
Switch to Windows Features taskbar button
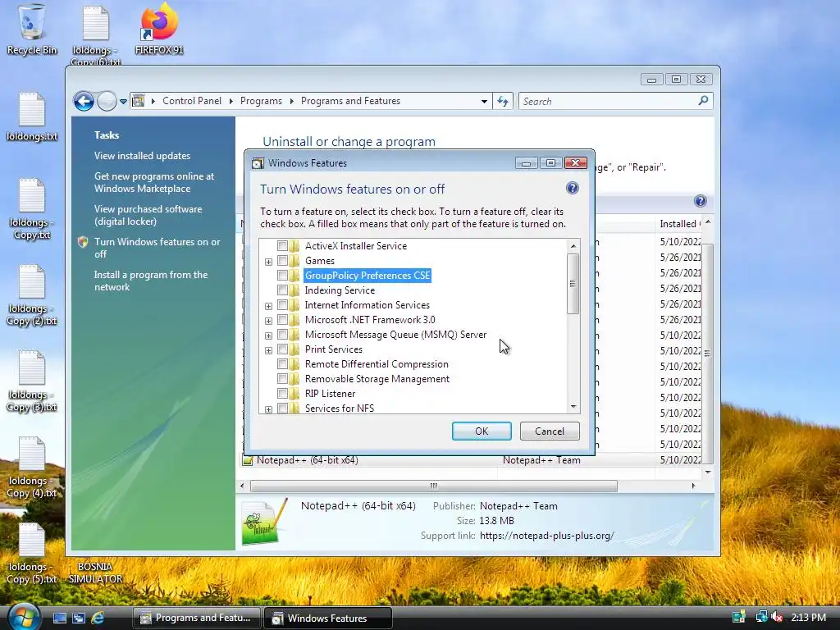click(x=328, y=618)
